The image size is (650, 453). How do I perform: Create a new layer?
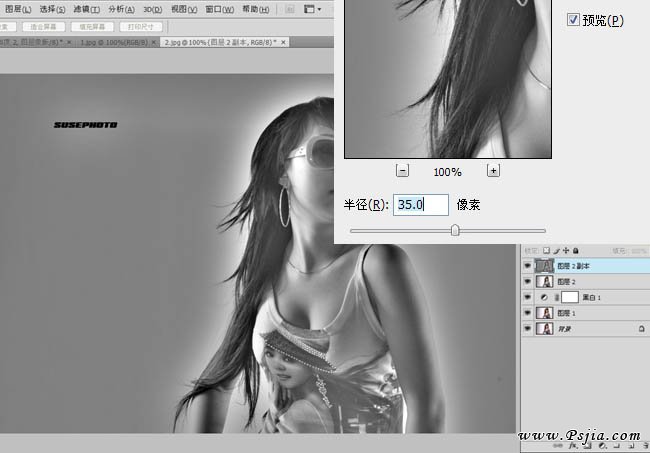point(631,446)
